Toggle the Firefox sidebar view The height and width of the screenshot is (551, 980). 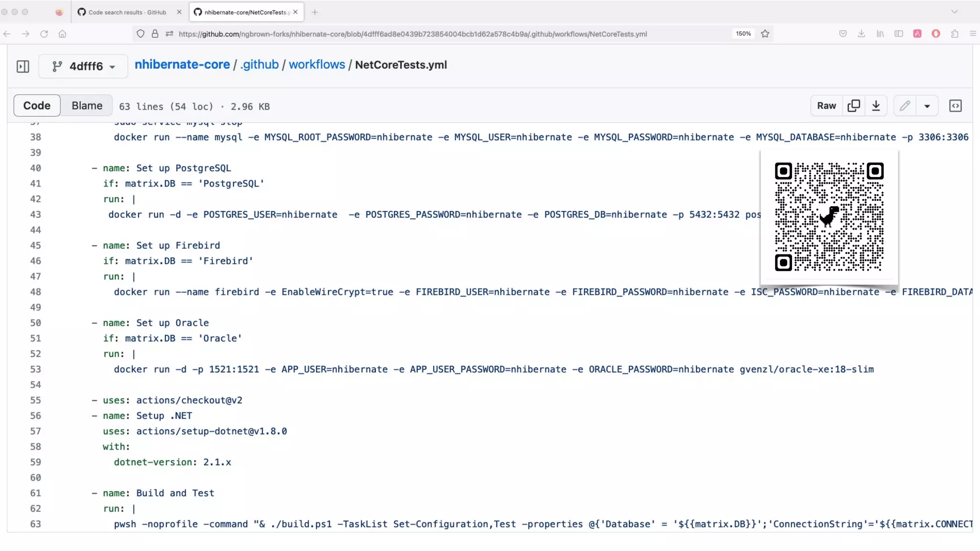click(899, 34)
